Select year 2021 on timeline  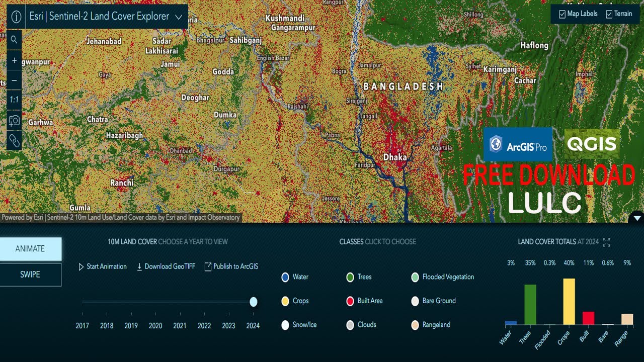(180, 326)
